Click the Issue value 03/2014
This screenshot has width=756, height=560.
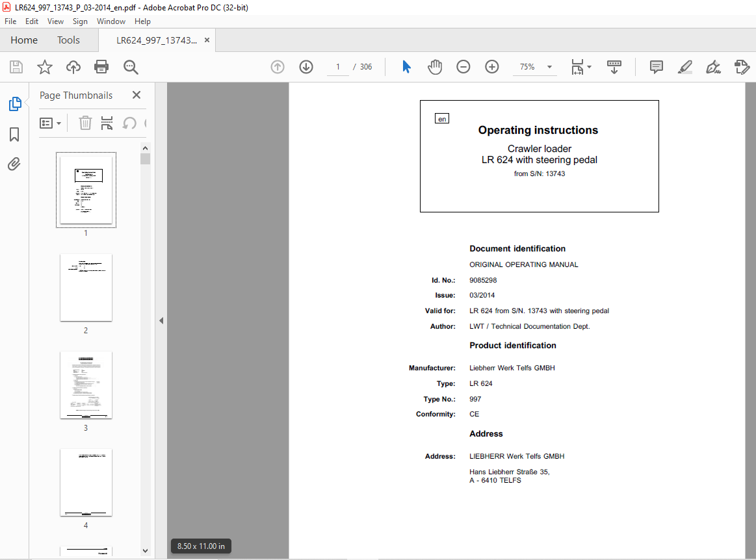[x=482, y=295]
